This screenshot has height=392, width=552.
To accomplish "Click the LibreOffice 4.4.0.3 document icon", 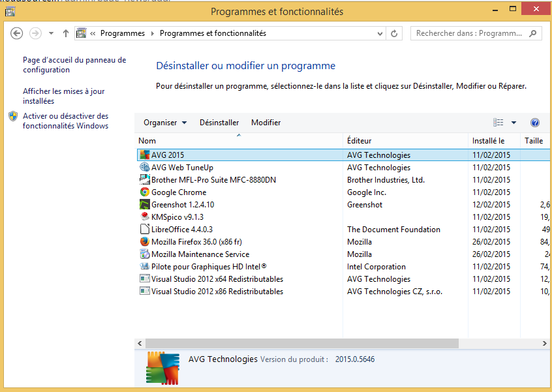I will 145,229.
